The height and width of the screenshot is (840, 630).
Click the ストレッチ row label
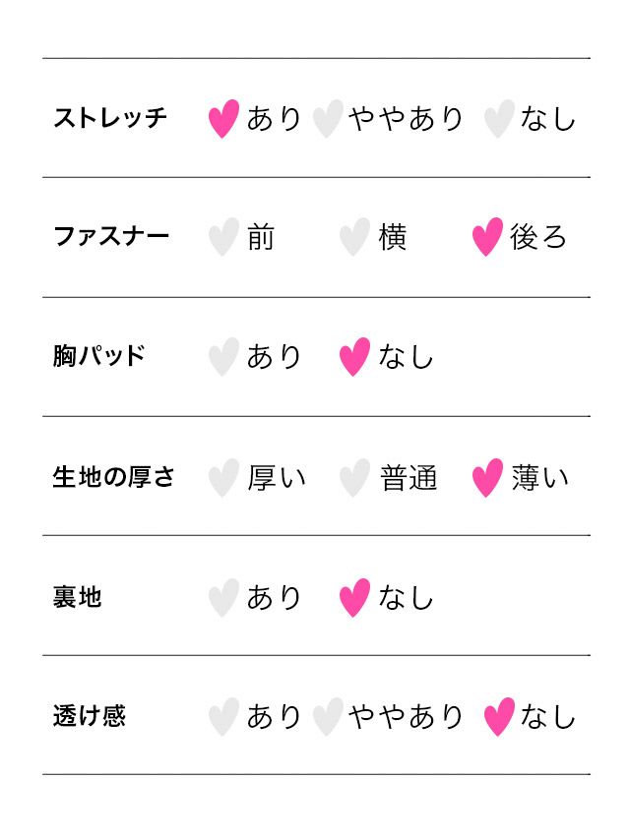(110, 119)
